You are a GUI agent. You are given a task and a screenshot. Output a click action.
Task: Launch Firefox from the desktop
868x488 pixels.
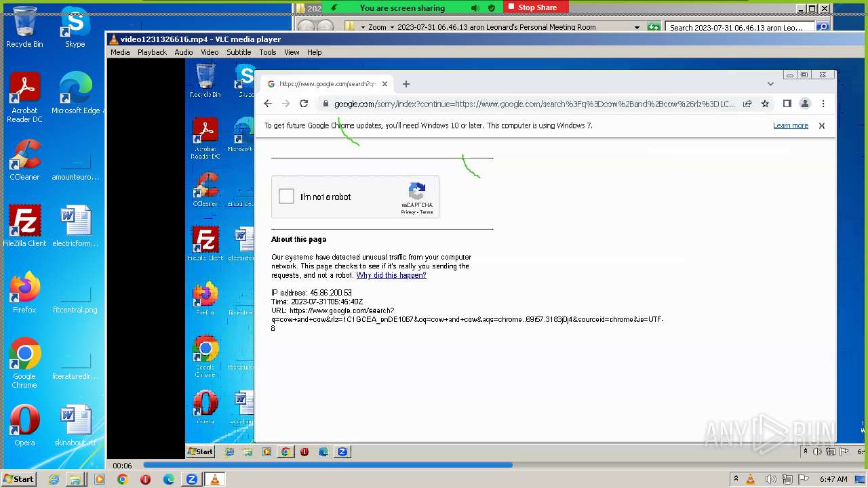click(x=24, y=293)
